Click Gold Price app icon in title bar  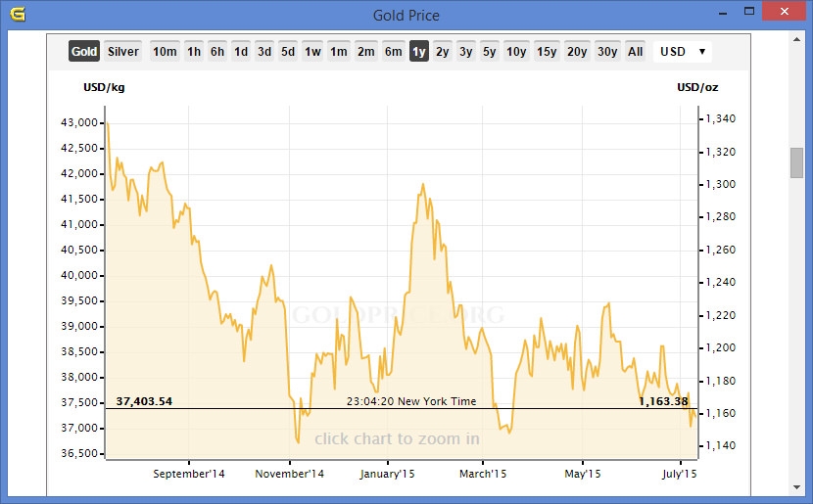click(x=17, y=14)
